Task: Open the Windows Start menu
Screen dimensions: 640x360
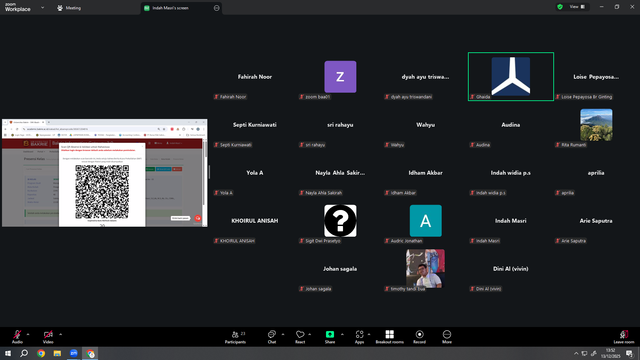Action: (x=8, y=353)
